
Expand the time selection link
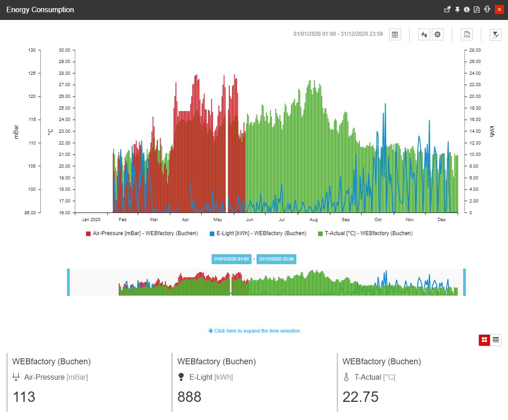pyautogui.click(x=254, y=331)
